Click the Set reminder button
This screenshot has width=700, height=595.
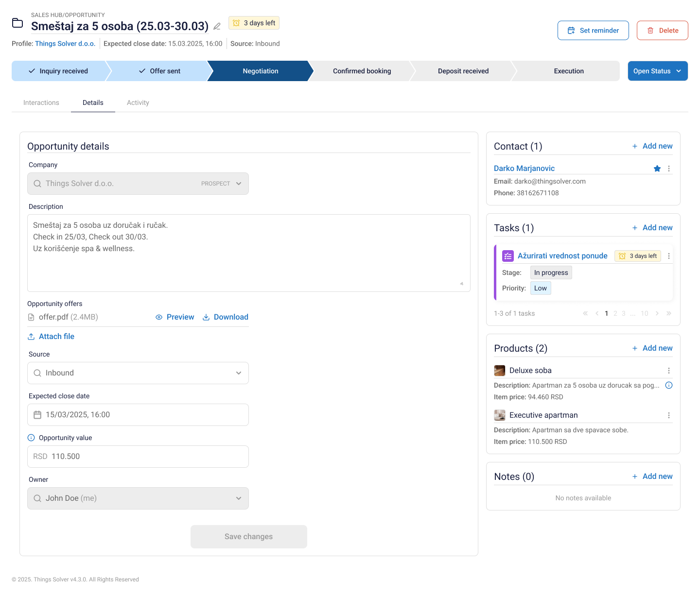[x=593, y=30]
